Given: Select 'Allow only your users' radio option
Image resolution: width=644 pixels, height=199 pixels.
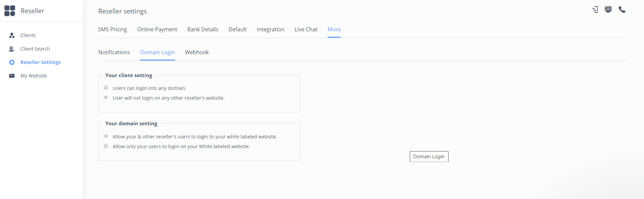Looking at the screenshot, I should [106, 146].
